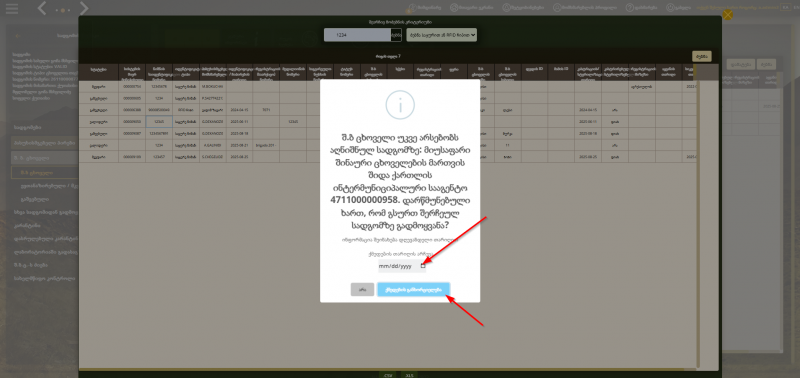Select the table cell 2024-04-15 in sixth column

[x=239, y=110]
